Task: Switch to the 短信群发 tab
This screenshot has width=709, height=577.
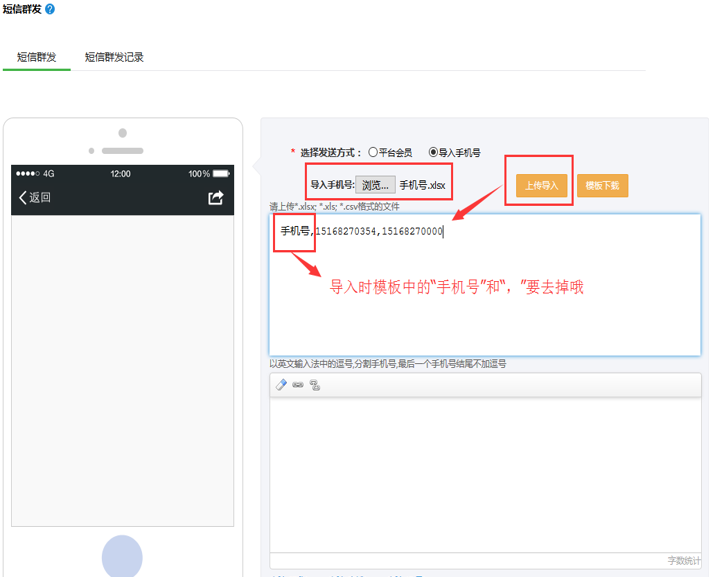Action: pyautogui.click(x=36, y=57)
